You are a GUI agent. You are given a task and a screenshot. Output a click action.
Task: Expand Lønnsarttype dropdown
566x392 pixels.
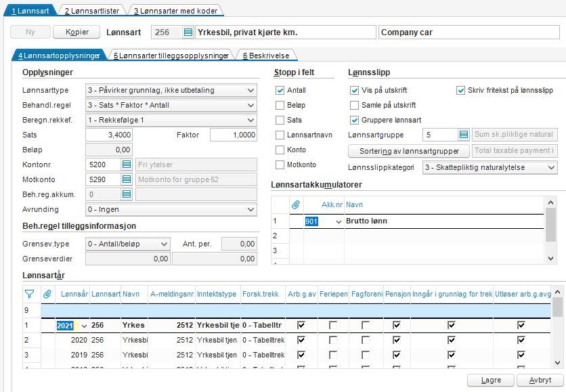coord(251,90)
